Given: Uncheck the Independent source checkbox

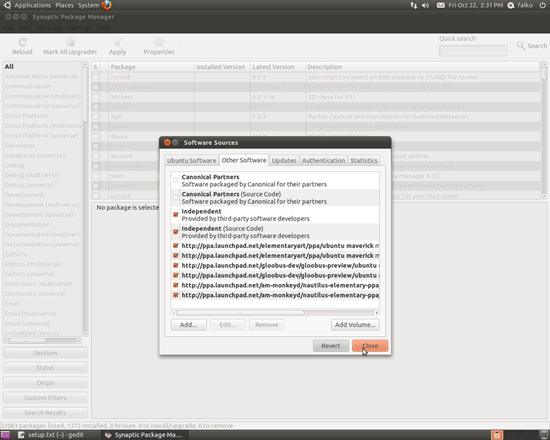Looking at the screenshot, I should tap(175, 215).
